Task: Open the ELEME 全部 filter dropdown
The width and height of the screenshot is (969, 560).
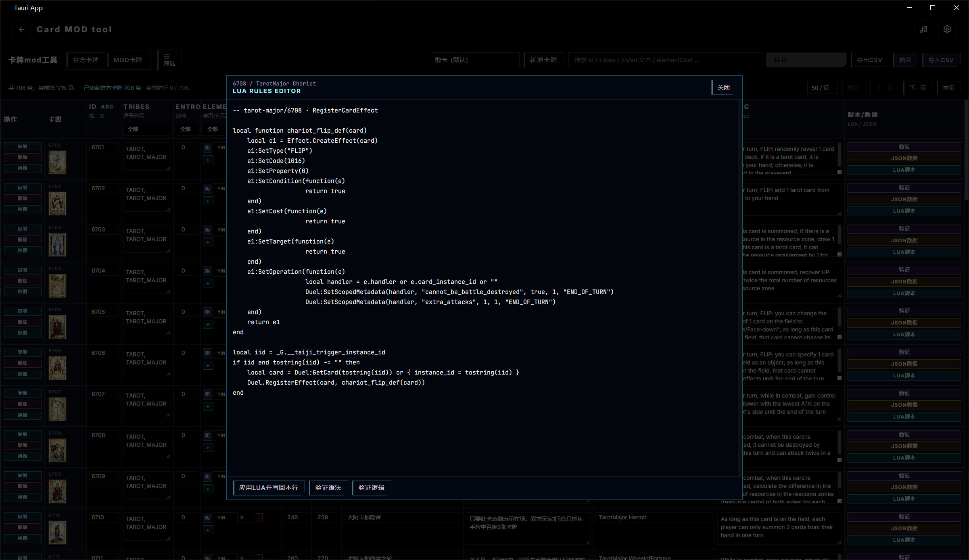Action: coord(214,129)
